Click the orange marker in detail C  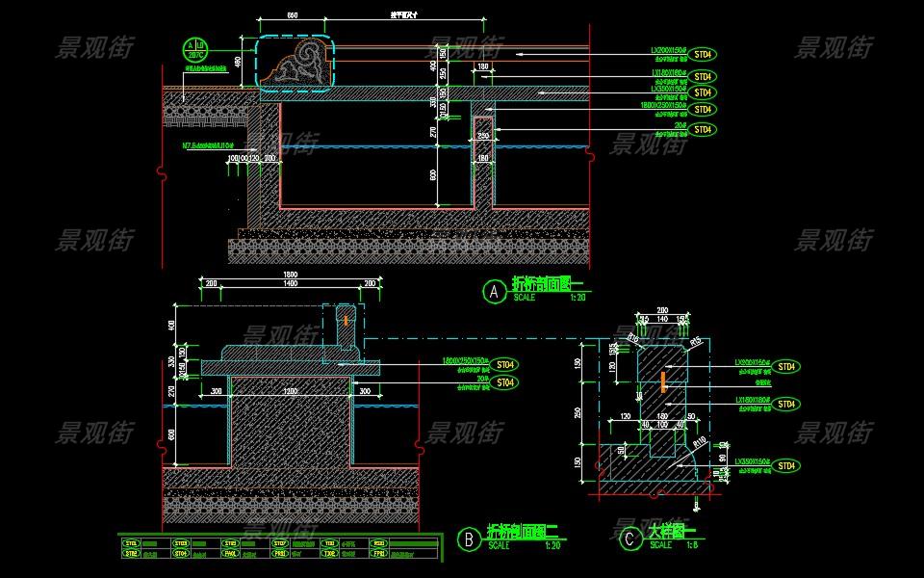(662, 381)
